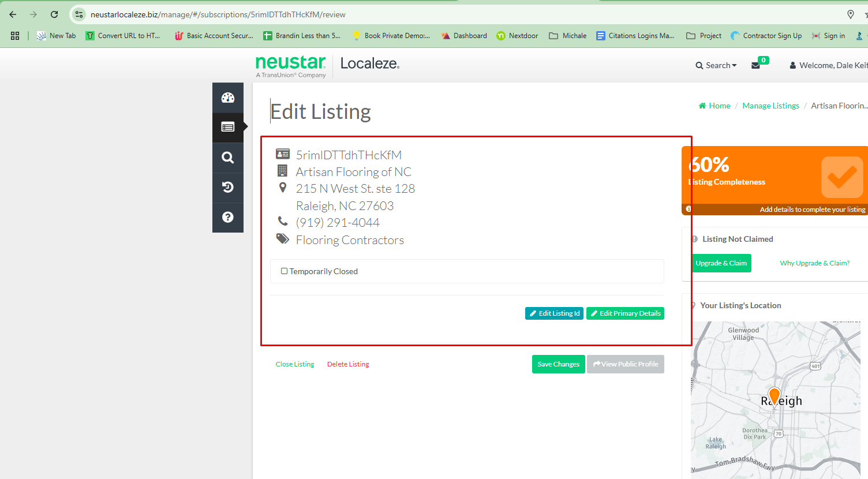Click the listing ID card icon

[283, 154]
